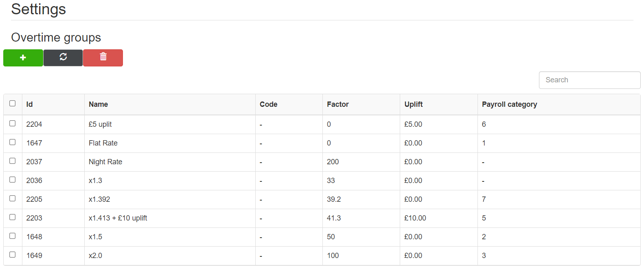Tick the Night Rate row checkbox
644x267 pixels.
pos(13,161)
